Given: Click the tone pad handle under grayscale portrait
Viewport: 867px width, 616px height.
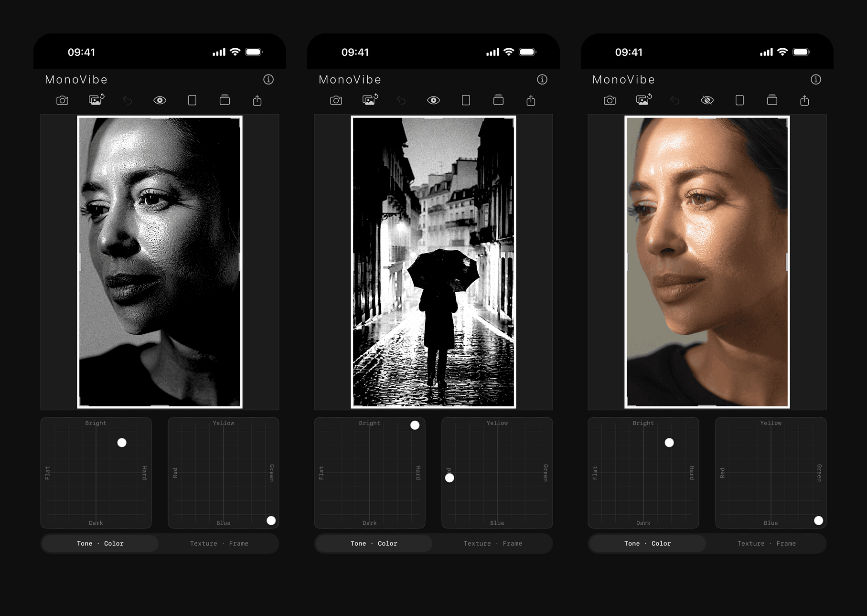Looking at the screenshot, I should (x=122, y=443).
